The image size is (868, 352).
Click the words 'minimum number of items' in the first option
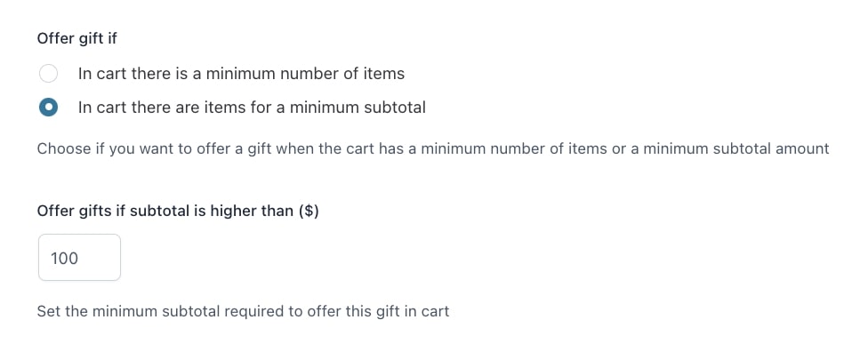pyautogui.click(x=305, y=74)
